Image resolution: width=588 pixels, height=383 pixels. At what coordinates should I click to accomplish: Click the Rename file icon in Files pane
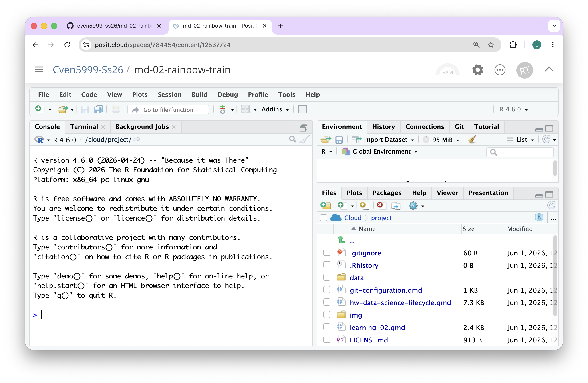[396, 206]
